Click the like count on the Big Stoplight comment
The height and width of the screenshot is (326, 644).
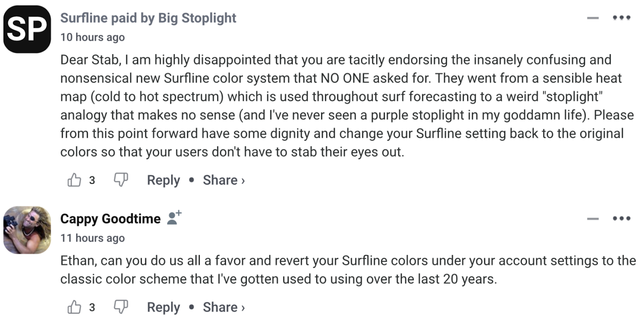[92, 180]
